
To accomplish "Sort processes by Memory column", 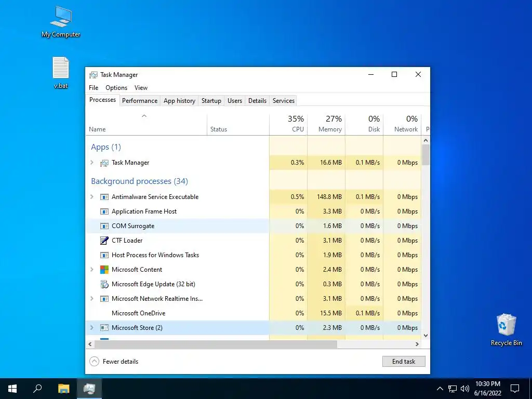I will coord(326,125).
